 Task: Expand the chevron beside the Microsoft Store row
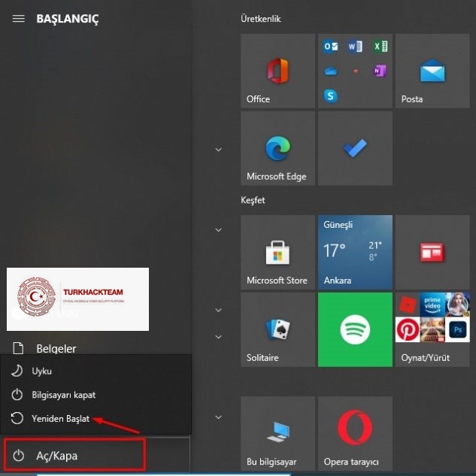pos(218,230)
